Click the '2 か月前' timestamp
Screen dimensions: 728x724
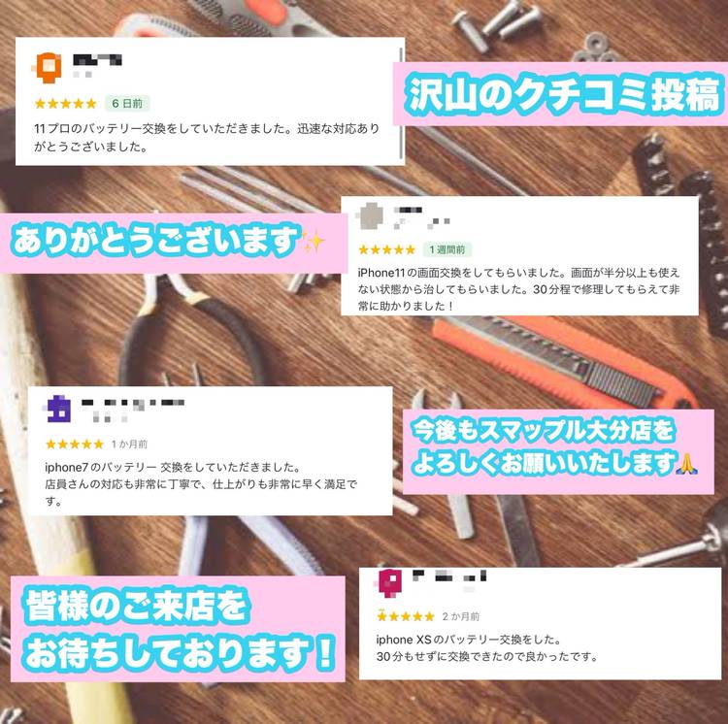(460, 617)
